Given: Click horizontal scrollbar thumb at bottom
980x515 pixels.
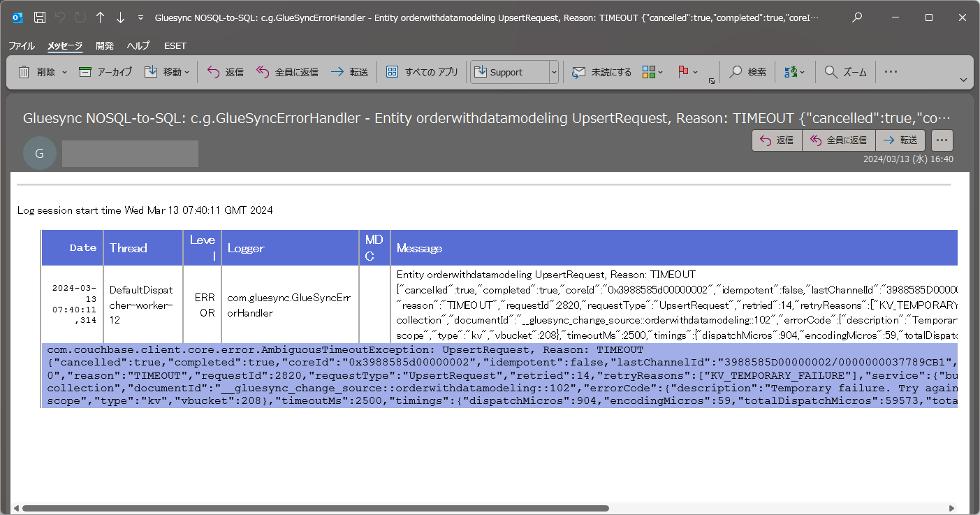Looking at the screenshot, I should pyautogui.click(x=315, y=509).
